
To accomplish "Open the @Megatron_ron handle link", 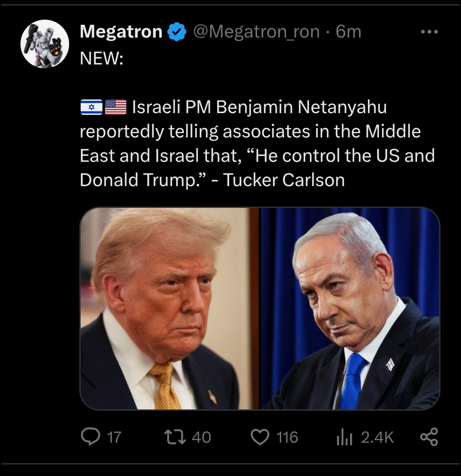I will pyautogui.click(x=257, y=32).
